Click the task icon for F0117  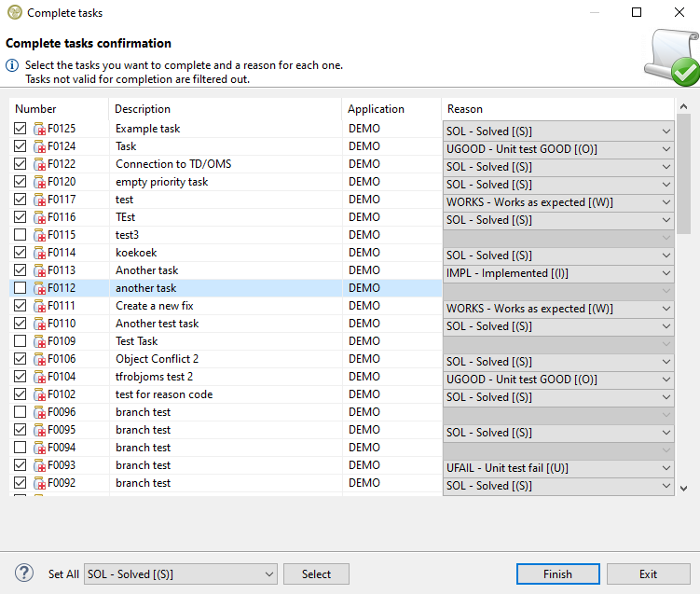point(40,200)
